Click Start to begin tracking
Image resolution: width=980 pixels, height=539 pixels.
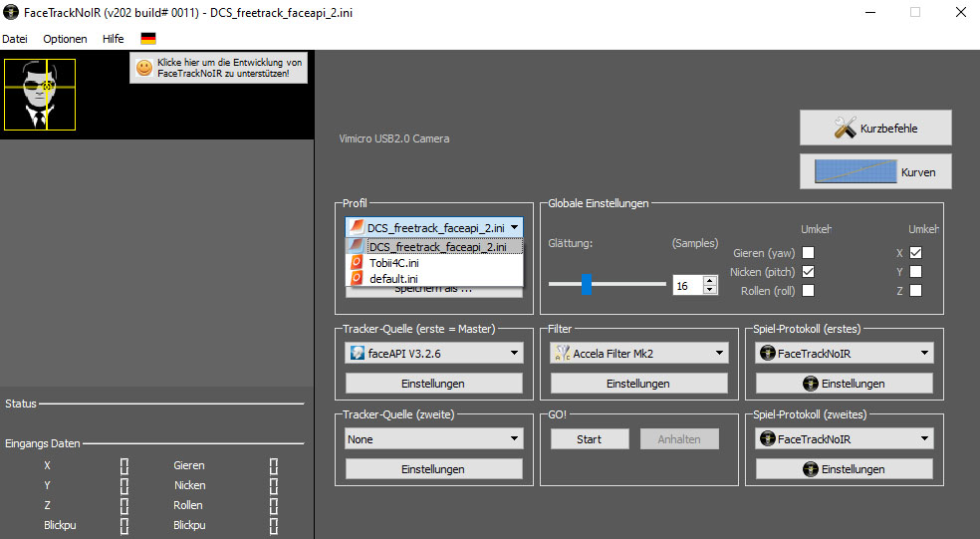(590, 439)
